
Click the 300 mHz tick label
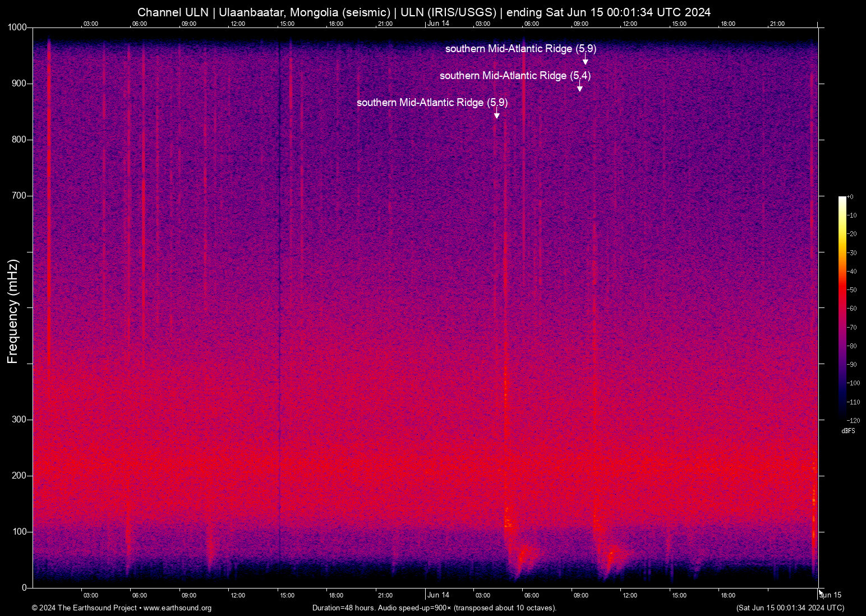(x=19, y=420)
